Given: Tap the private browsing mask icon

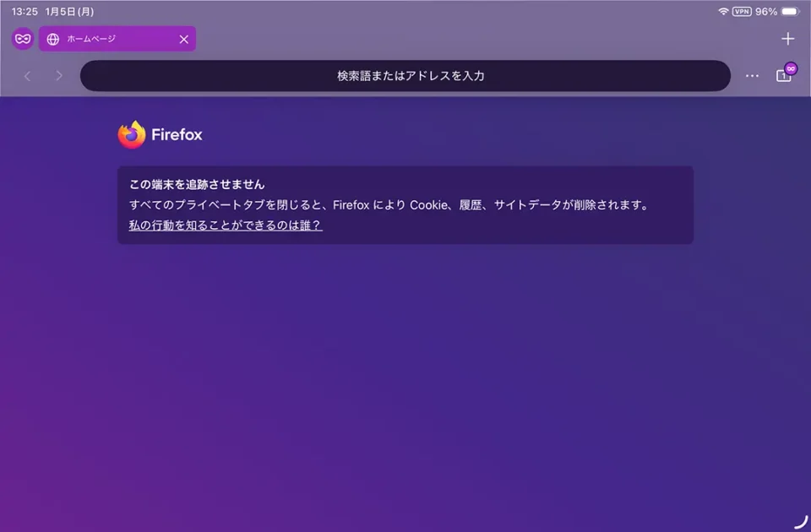Looking at the screenshot, I should (22, 39).
